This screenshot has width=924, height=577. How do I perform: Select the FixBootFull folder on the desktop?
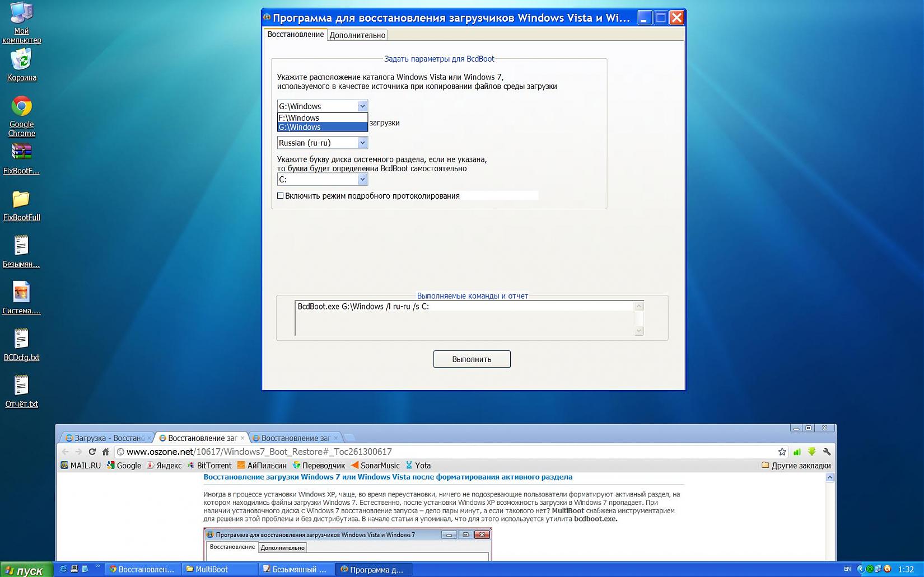coord(21,205)
